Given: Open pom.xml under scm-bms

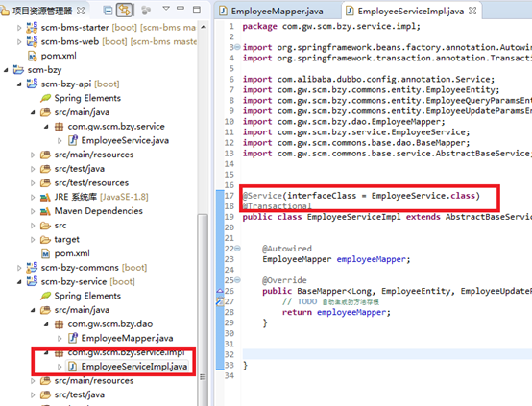Looking at the screenshot, I should pyautogui.click(x=59, y=56).
